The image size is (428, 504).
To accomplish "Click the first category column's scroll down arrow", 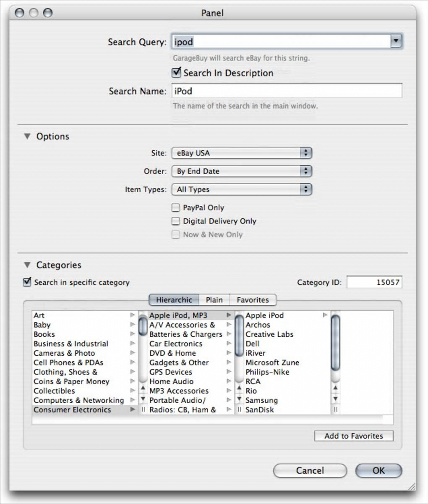I will (x=143, y=399).
